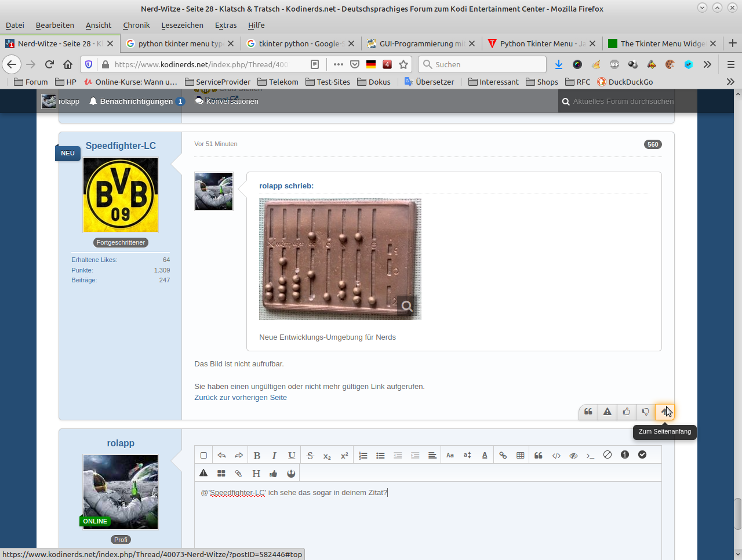Follow 'Zurück zur vorherigen Seite' link
Screen dimensions: 742x560
pos(241,398)
